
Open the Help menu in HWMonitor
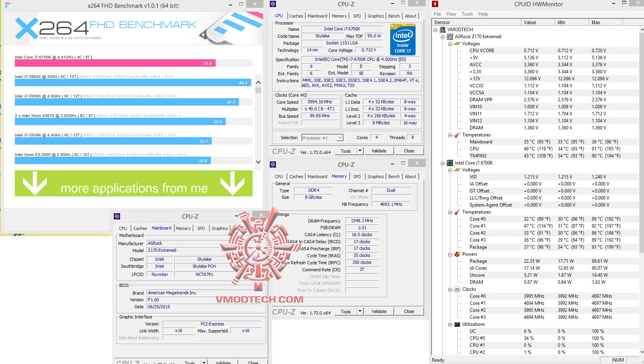point(483,14)
